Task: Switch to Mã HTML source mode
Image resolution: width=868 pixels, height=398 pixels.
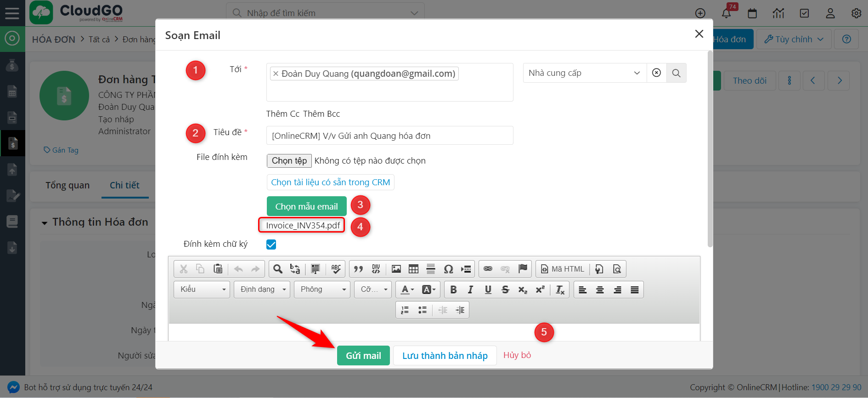Action: (x=562, y=269)
